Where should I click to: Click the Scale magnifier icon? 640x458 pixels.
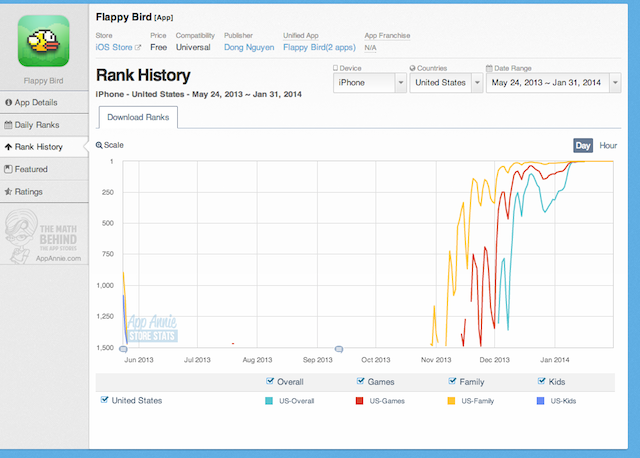point(99,146)
